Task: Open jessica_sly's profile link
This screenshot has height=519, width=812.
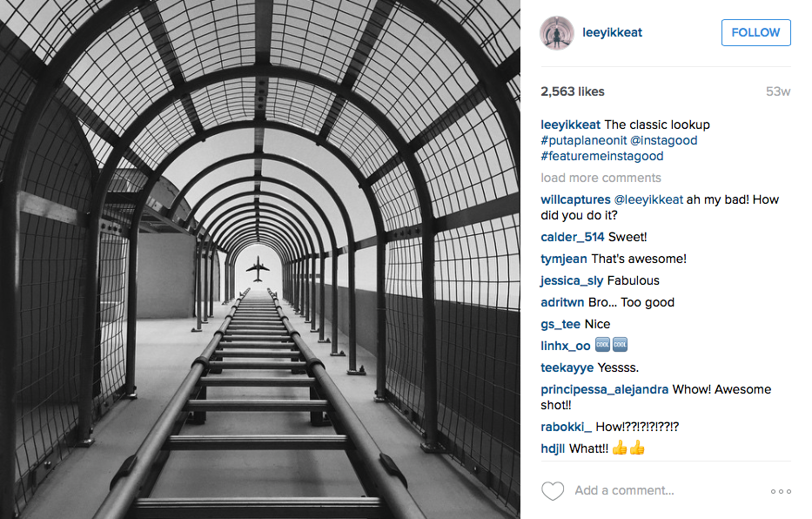Action: tap(572, 280)
